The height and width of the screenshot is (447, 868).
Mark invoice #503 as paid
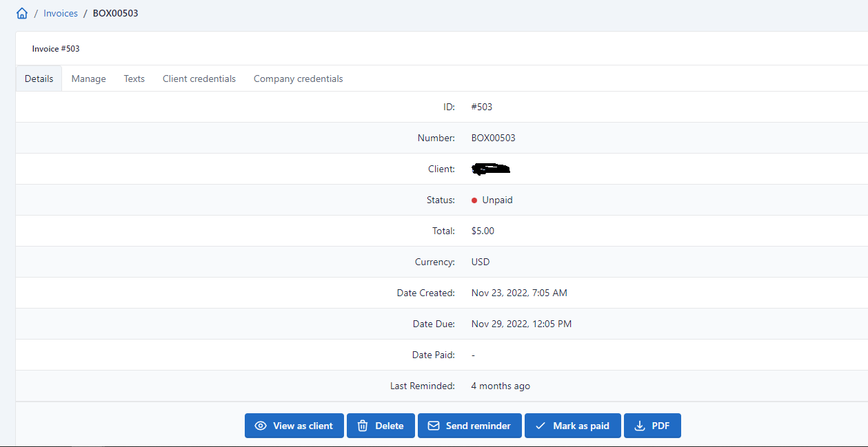572,425
